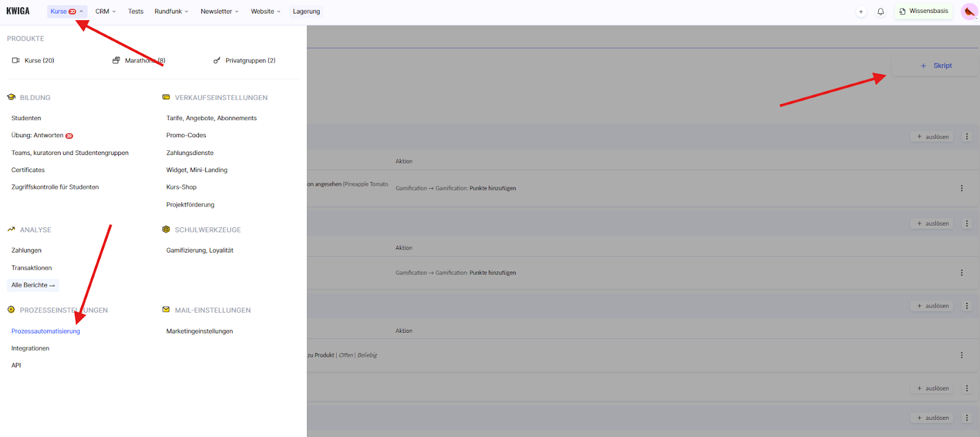Click the notification bell icon
This screenshot has height=437, width=980.
[x=880, y=12]
